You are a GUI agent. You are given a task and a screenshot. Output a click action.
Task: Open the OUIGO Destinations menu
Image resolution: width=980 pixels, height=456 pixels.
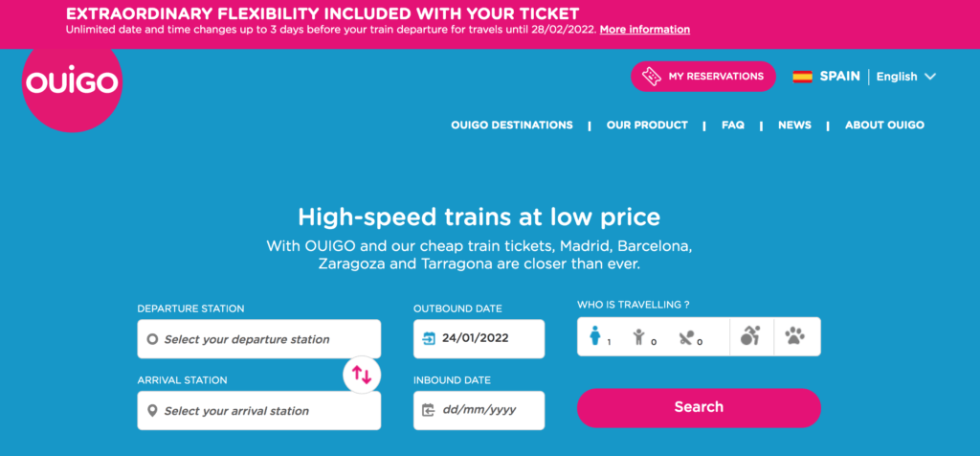point(512,125)
